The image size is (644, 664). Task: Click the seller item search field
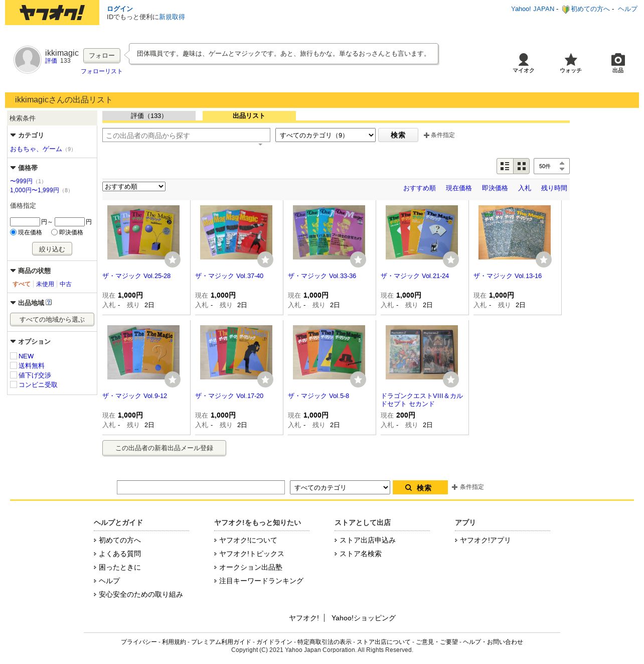pyautogui.click(x=186, y=136)
